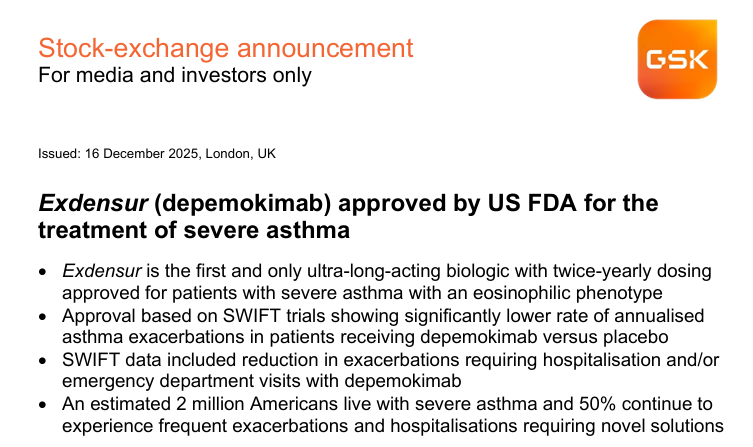Click the orange GSK logo

coord(676,61)
